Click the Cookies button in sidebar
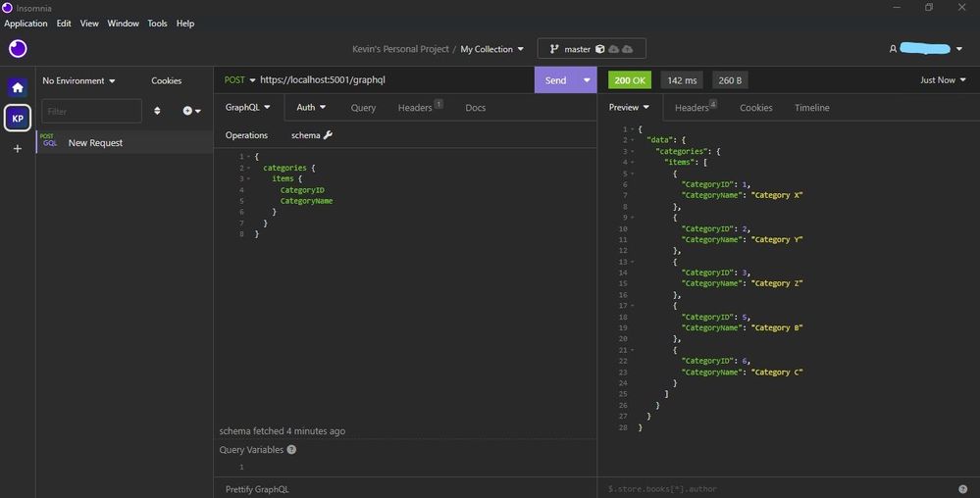Image resolution: width=980 pixels, height=498 pixels. tap(166, 80)
